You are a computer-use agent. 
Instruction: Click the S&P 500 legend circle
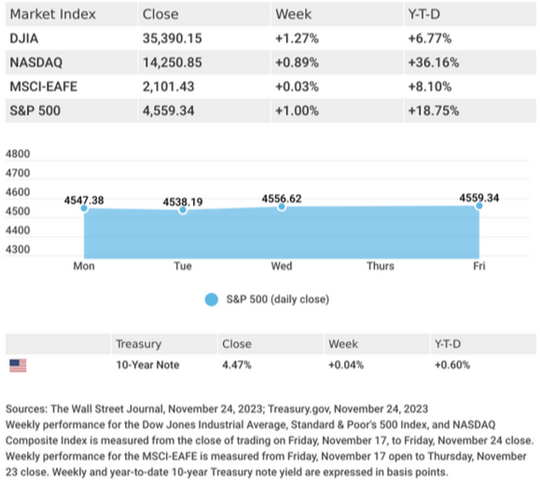tap(211, 299)
